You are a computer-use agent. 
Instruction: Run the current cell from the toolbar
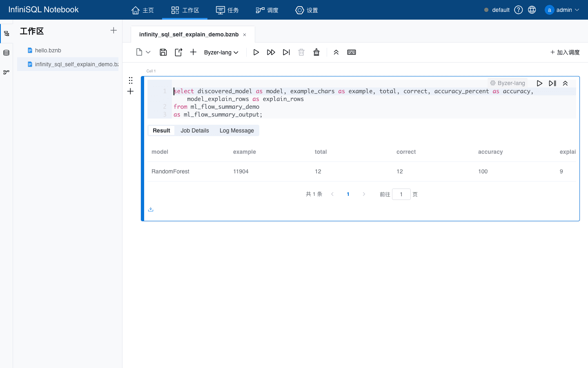[256, 52]
